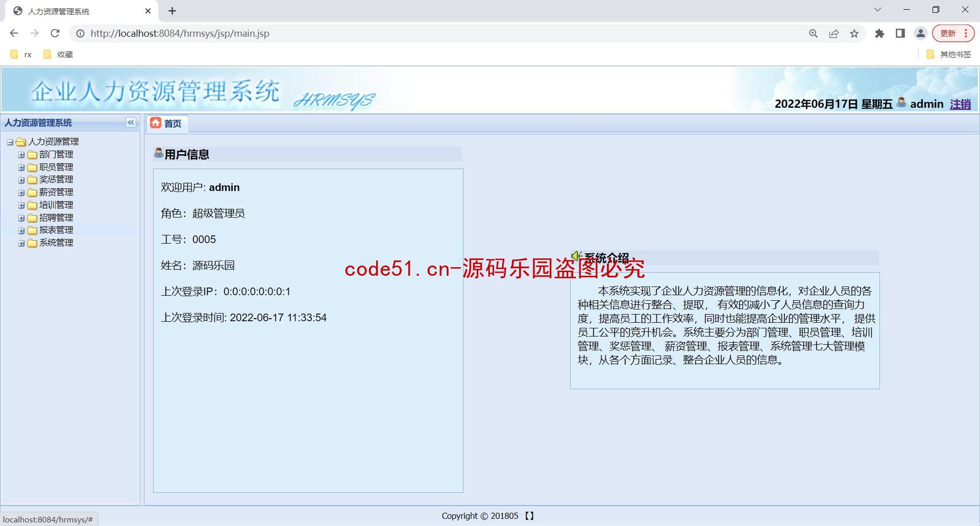Bookmark this page with the star
Image resolution: width=980 pixels, height=526 pixels.
(x=854, y=34)
